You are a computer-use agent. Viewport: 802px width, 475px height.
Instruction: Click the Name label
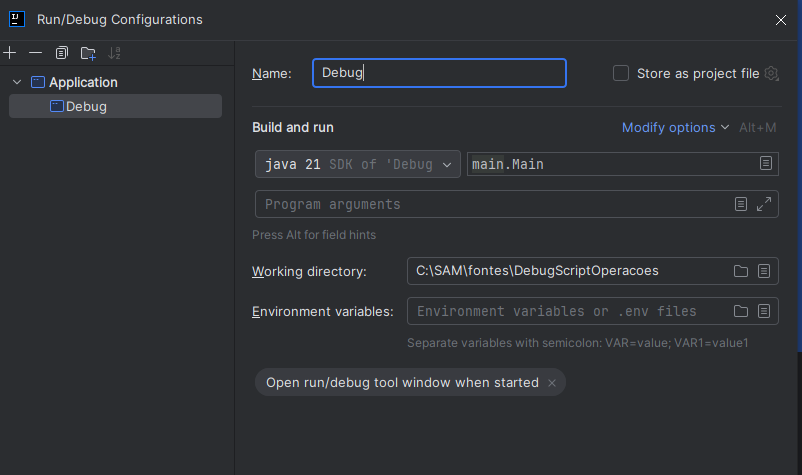[x=272, y=74]
